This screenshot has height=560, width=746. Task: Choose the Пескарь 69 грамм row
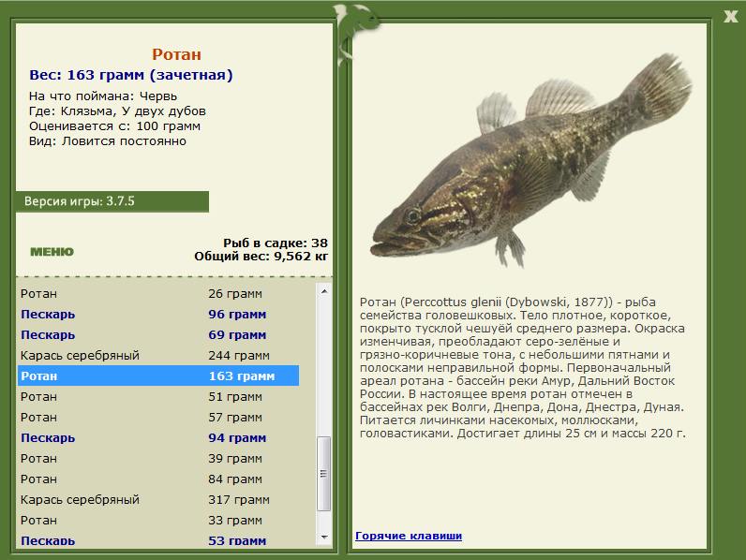[x=157, y=335]
